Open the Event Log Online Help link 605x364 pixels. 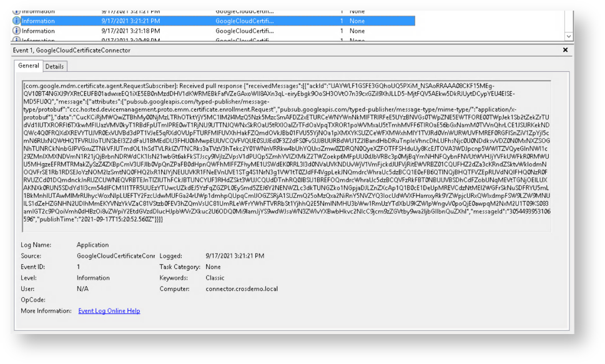coord(109,311)
